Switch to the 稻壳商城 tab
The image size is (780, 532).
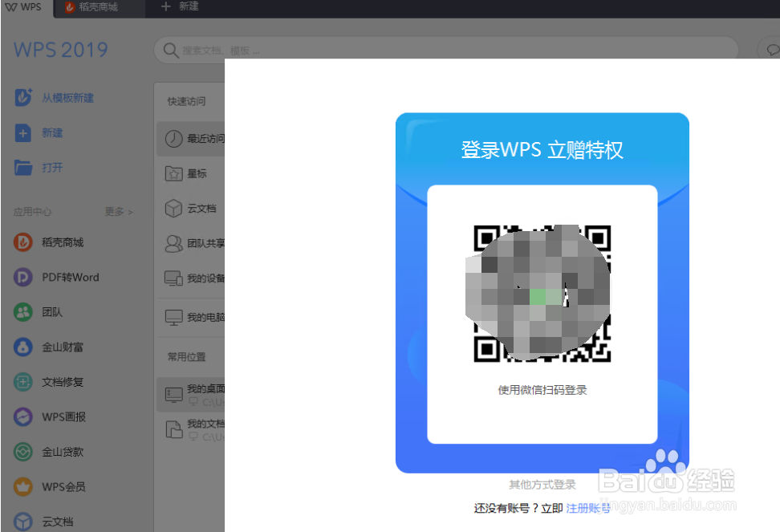point(99,7)
